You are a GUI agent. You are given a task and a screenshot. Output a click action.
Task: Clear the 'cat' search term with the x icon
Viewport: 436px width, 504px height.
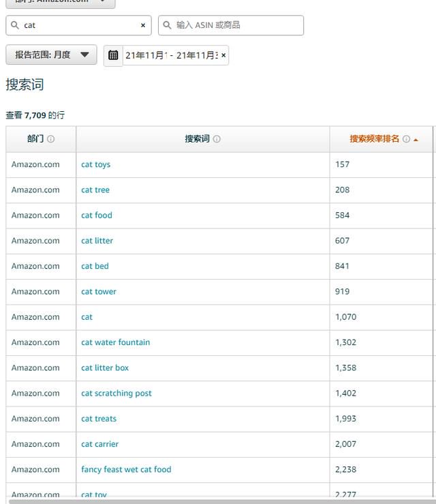(143, 25)
